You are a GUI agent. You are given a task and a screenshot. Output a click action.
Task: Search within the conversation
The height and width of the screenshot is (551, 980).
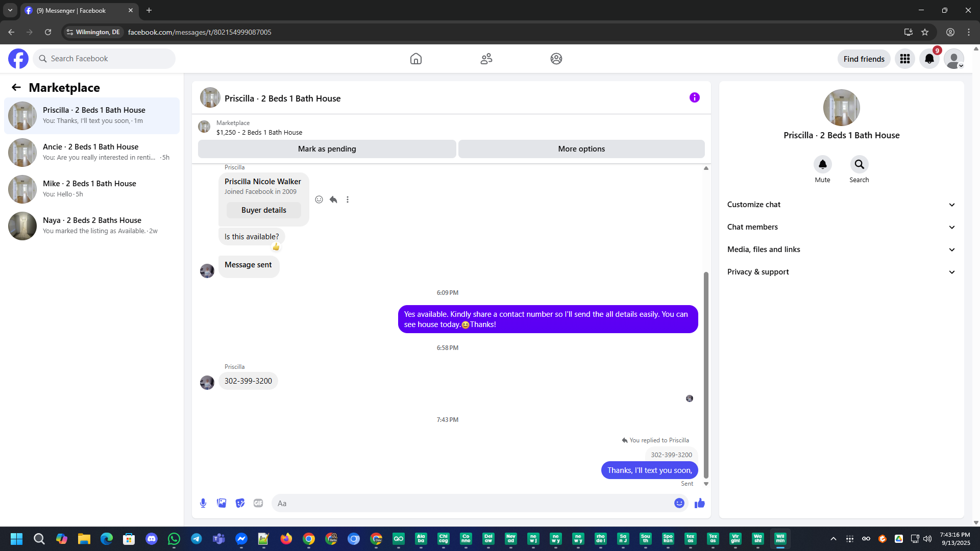click(859, 165)
